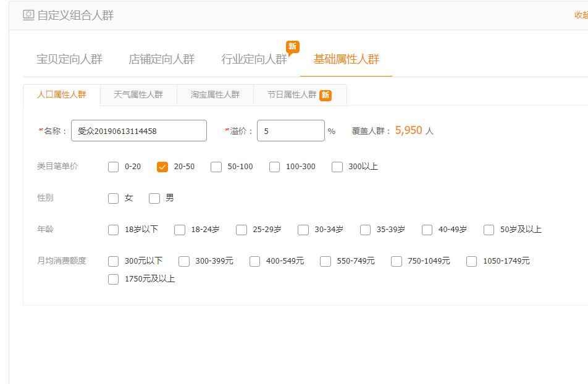The width and height of the screenshot is (588, 384).
Task: Switch to the 宝贝定向人群 tab
Action: 70,58
